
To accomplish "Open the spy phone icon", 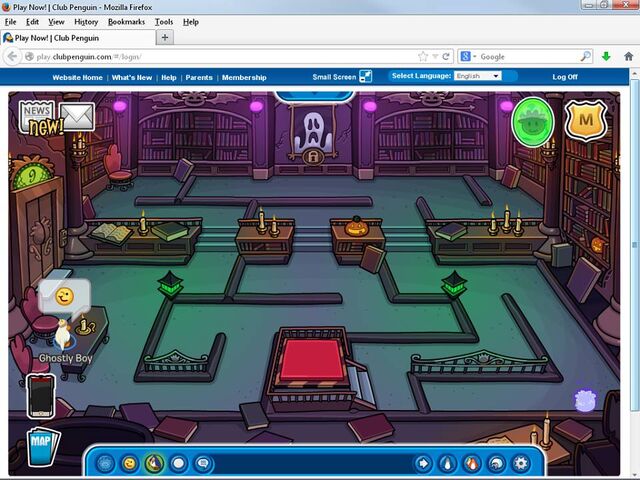I will tap(41, 396).
